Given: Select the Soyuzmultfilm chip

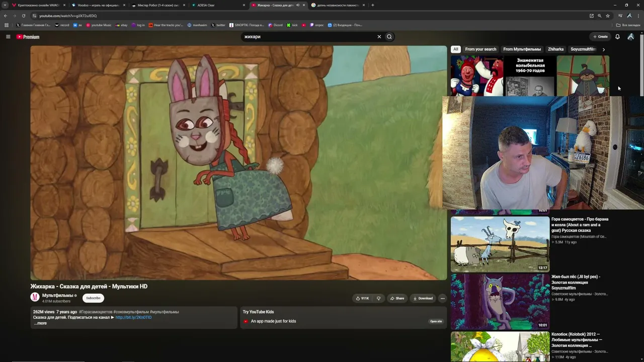Looking at the screenshot, I should pyautogui.click(x=583, y=49).
